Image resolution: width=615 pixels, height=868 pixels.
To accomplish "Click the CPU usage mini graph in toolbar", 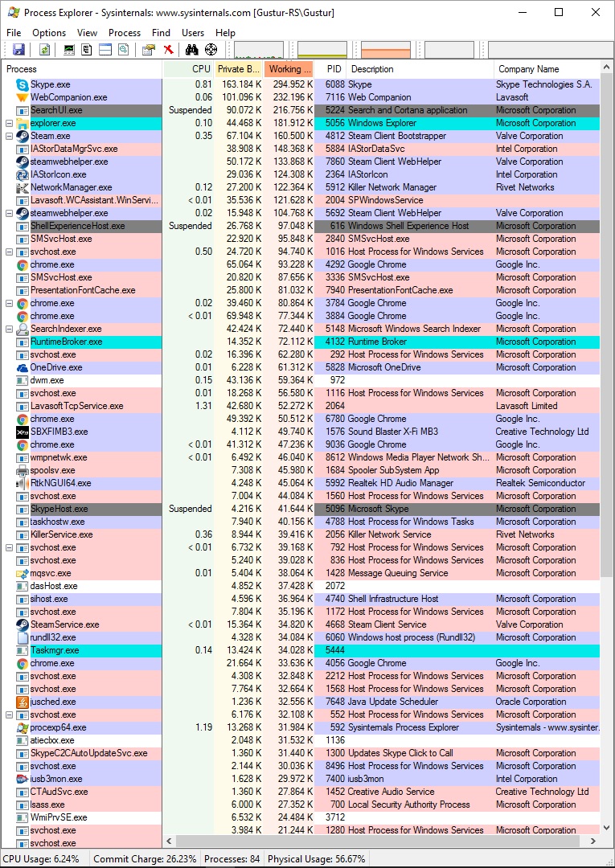I will [258, 50].
